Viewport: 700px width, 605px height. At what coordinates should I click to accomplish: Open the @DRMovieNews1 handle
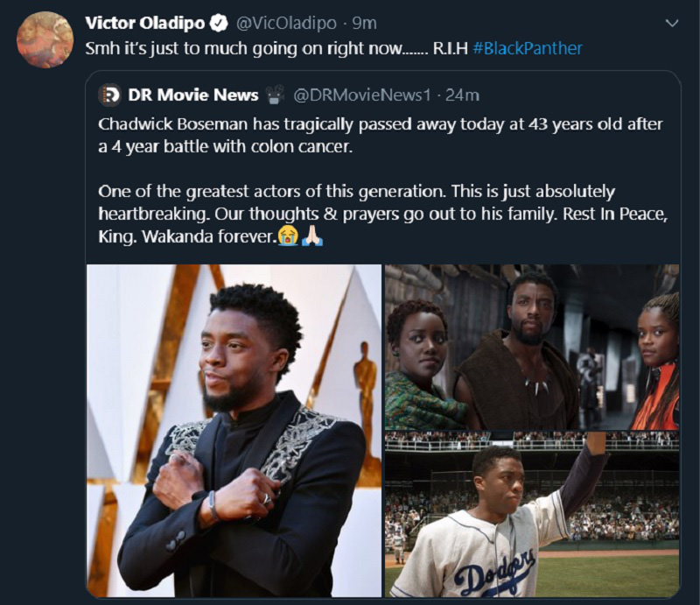click(x=362, y=95)
